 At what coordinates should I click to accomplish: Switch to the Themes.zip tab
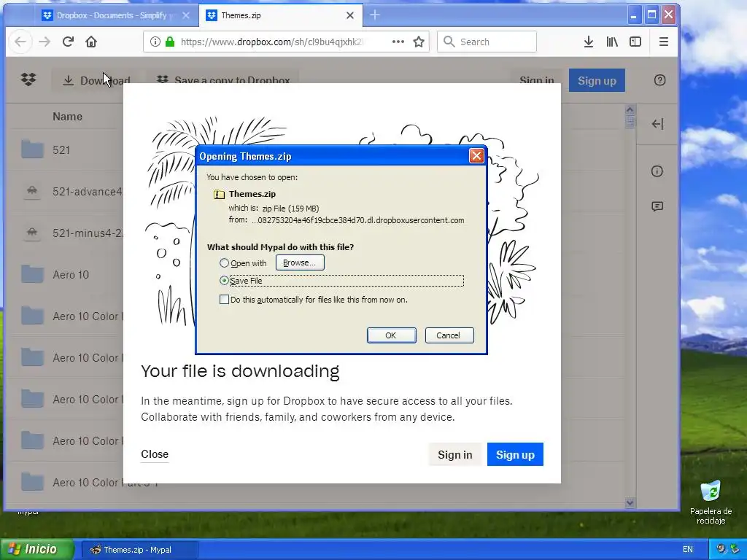tap(280, 15)
